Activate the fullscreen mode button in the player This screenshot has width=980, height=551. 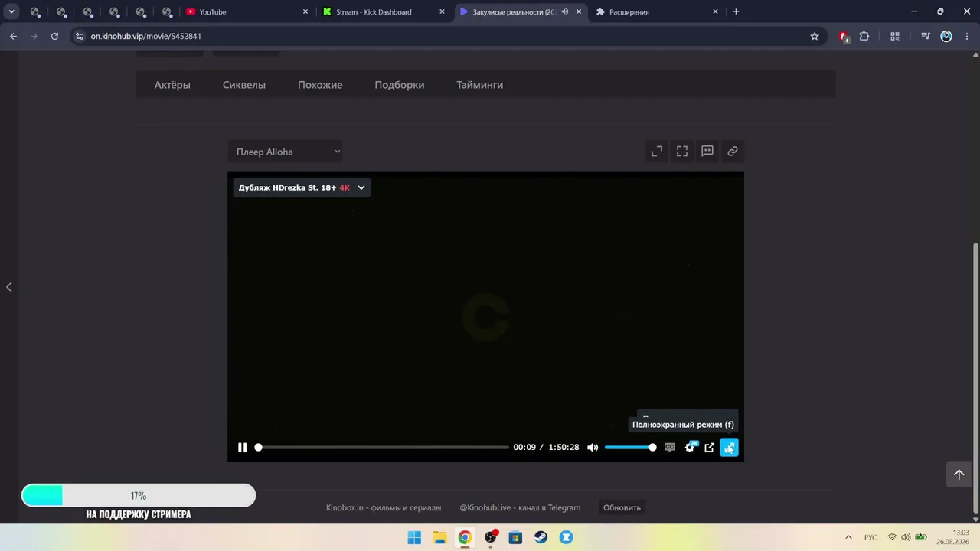730,448
